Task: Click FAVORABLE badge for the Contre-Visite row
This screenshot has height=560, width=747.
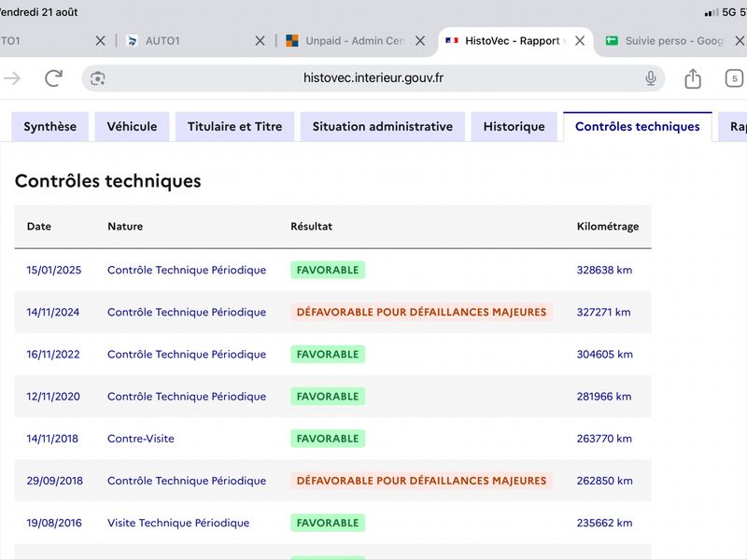Action: point(328,439)
